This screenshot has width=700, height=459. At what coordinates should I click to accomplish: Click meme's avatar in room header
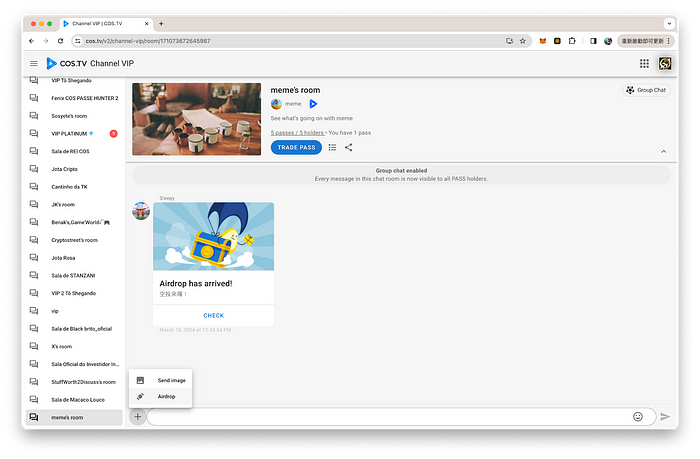coord(276,104)
